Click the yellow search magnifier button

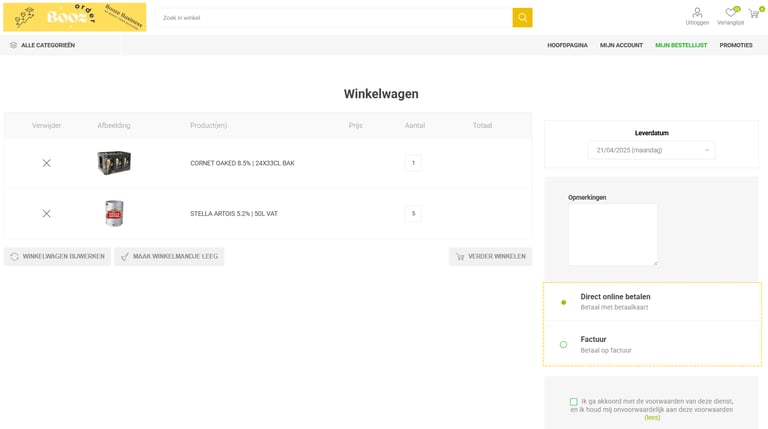[x=522, y=18]
